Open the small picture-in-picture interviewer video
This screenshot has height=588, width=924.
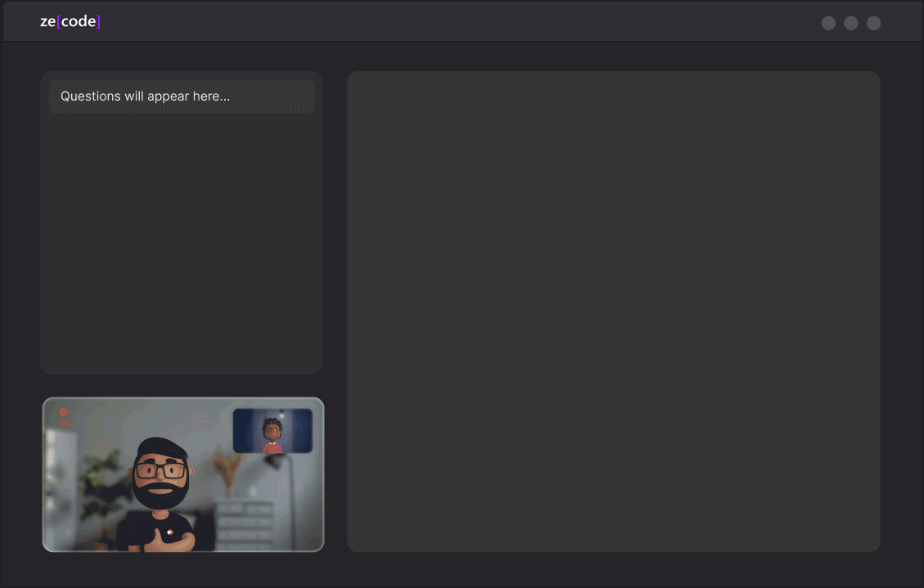(273, 431)
